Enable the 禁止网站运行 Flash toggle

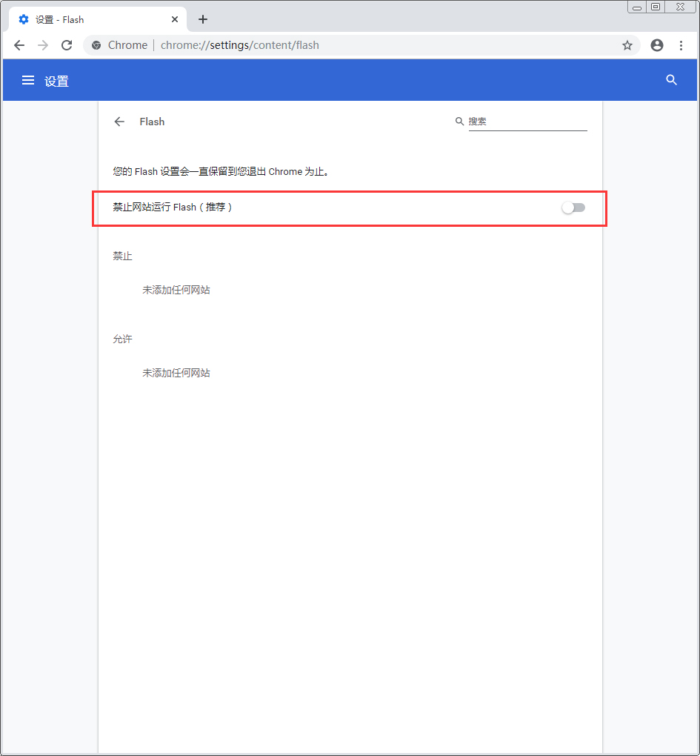[573, 208]
